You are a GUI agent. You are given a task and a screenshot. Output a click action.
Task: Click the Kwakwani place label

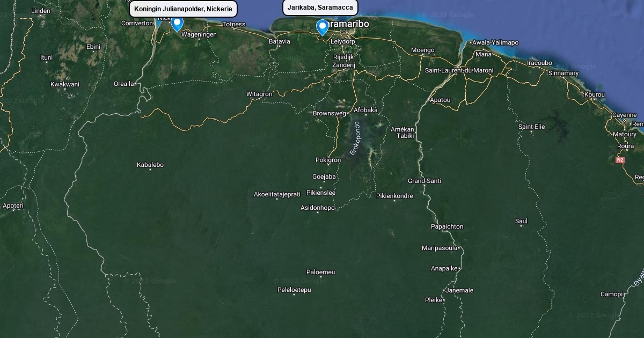click(65, 84)
